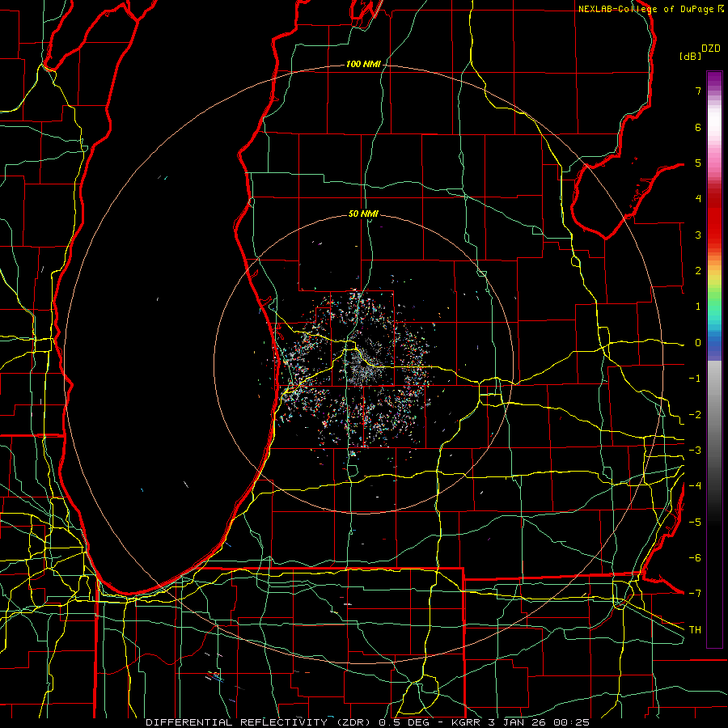Click the ZDR color scale bar
The width and height of the screenshot is (728, 728).
tap(714, 359)
